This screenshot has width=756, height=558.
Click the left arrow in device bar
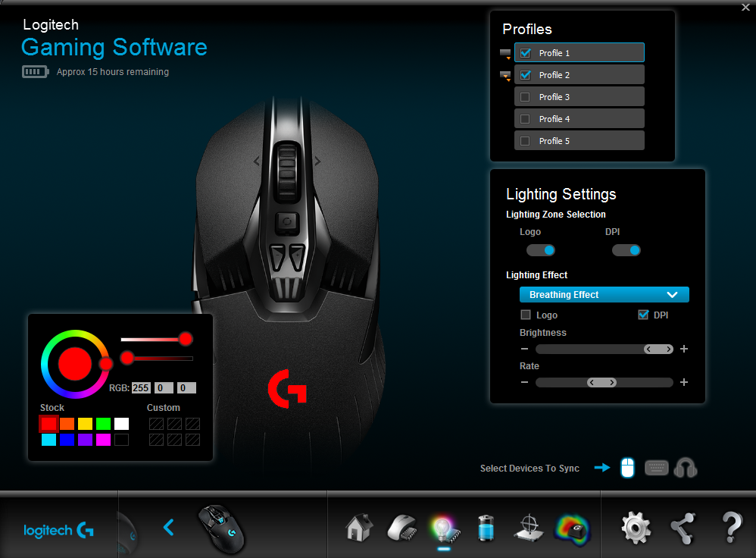coord(169,527)
